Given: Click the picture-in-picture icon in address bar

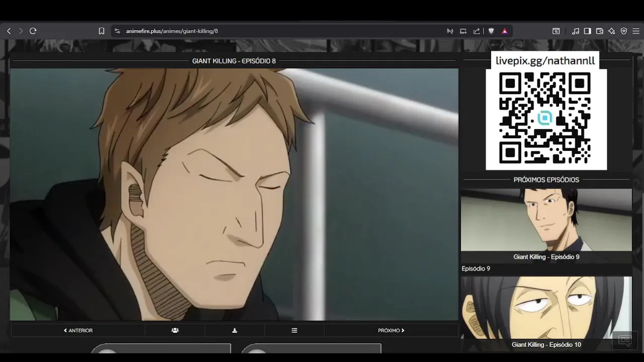Looking at the screenshot, I should click(463, 31).
